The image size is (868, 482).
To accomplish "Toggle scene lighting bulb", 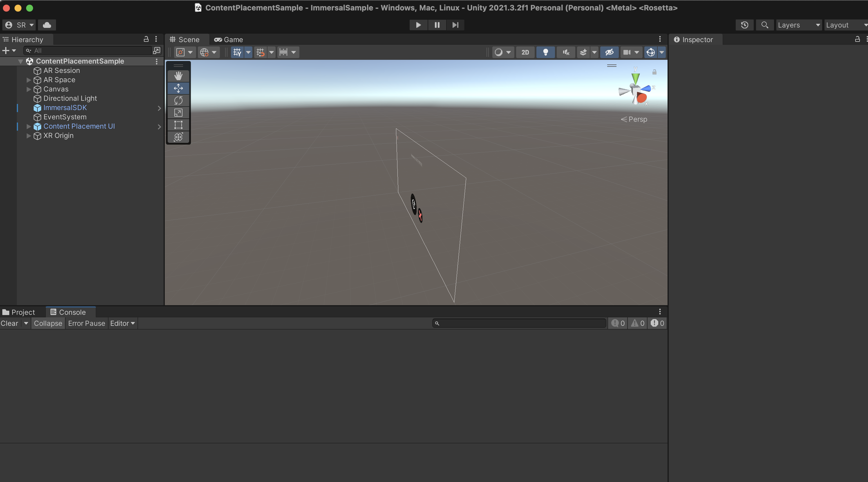I will 545,52.
